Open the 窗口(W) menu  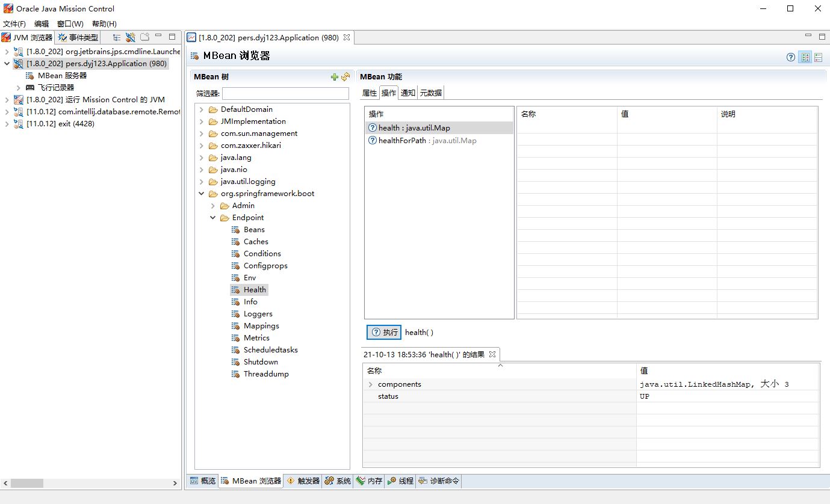(x=70, y=23)
